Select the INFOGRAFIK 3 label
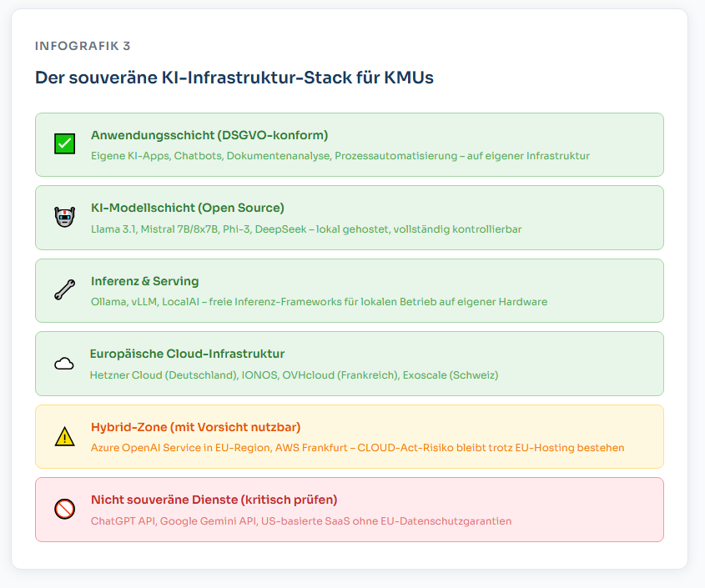The width and height of the screenshot is (705, 588). [83, 46]
